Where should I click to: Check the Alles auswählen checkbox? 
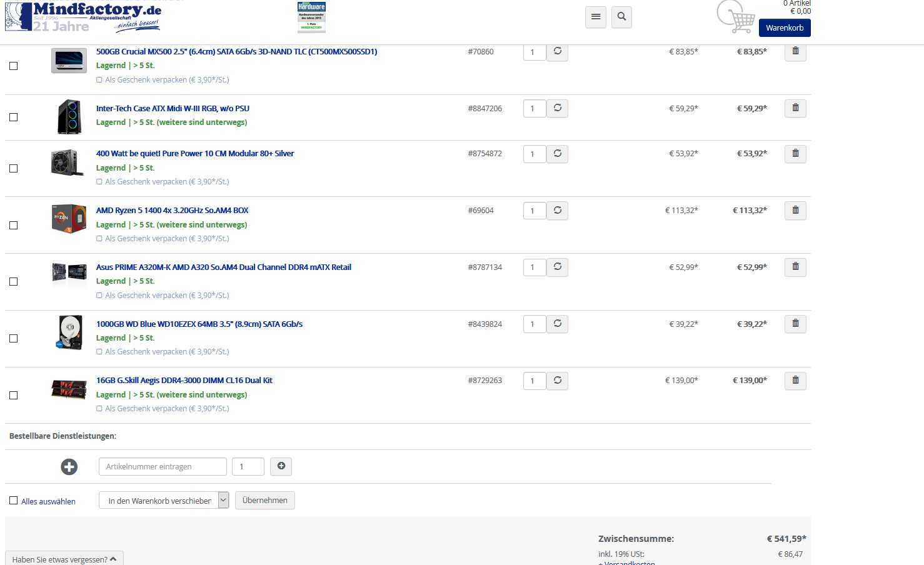click(13, 501)
